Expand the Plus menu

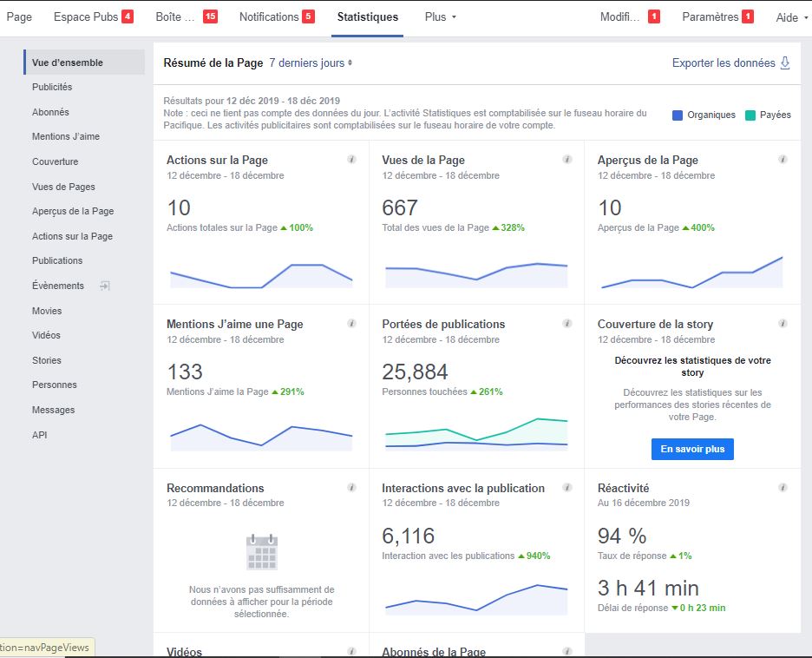440,16
